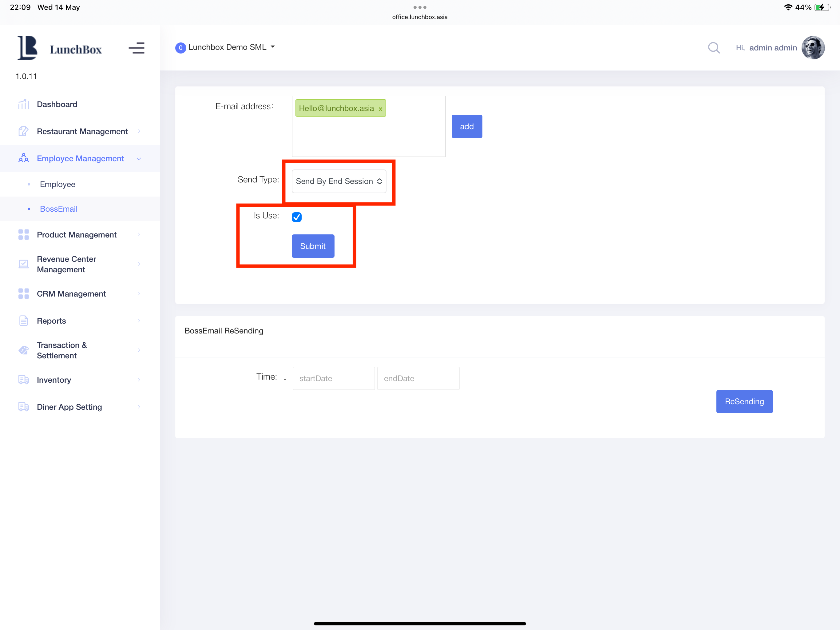
Task: Focus the endDate input field
Action: [x=418, y=378]
